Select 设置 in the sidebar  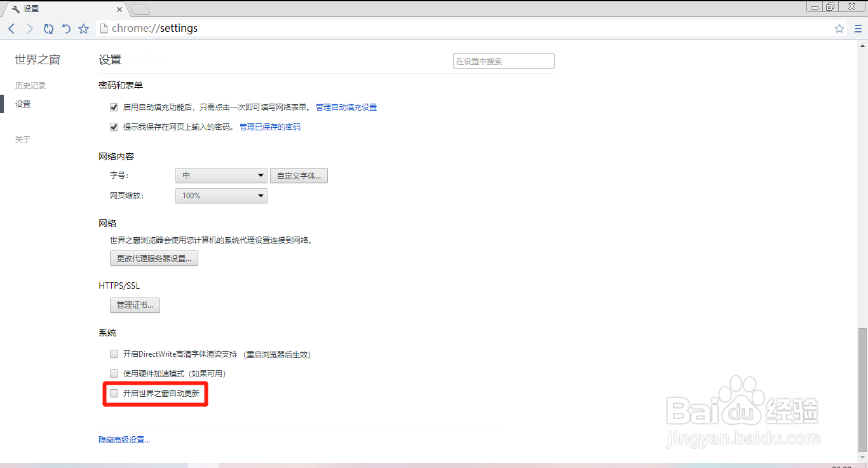pyautogui.click(x=23, y=104)
